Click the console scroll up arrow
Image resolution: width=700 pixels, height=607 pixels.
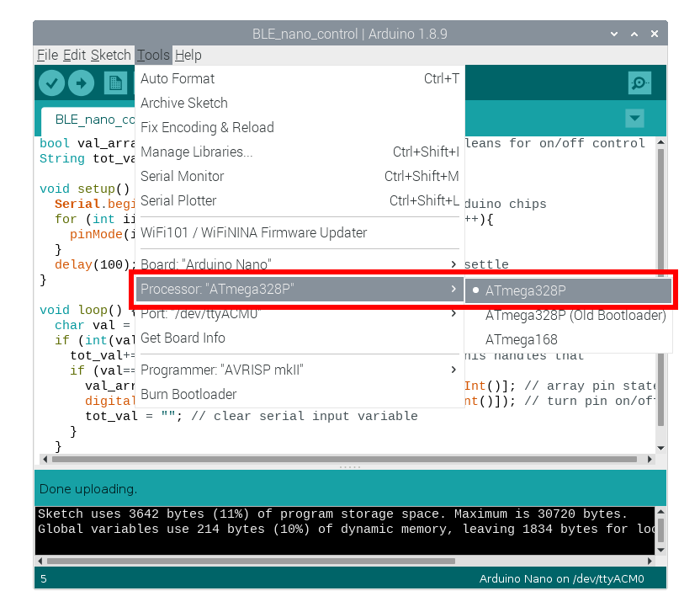pyautogui.click(x=661, y=511)
